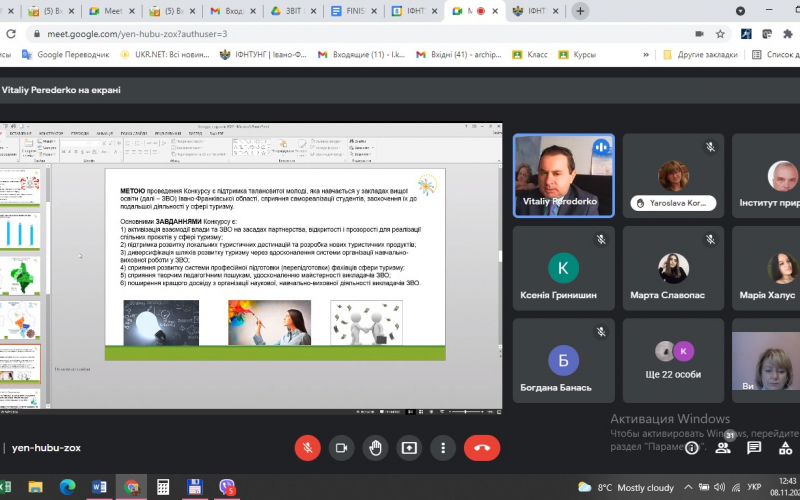Click the light bulb image on slide
The height and width of the screenshot is (500, 800).
pos(161,323)
